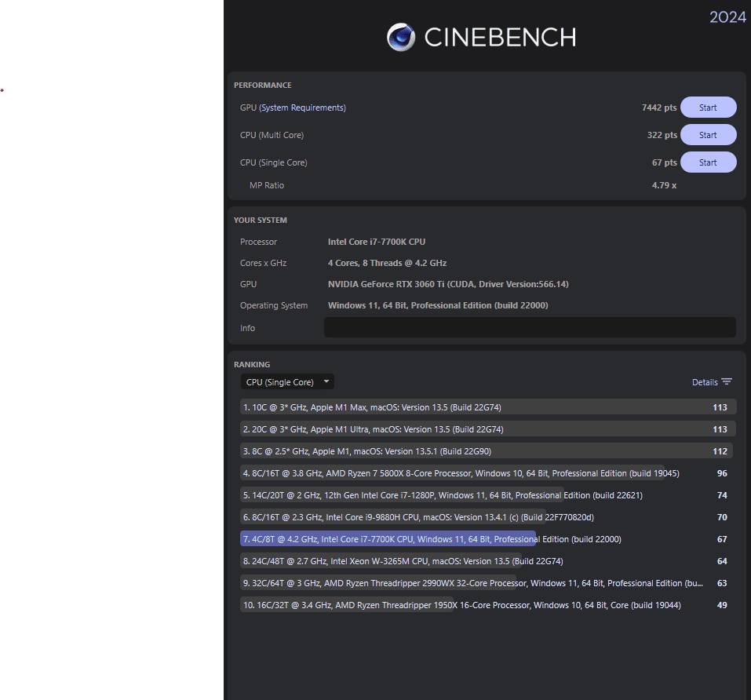Click the 2024 version label
The image size is (751, 700).
pyautogui.click(x=727, y=17)
